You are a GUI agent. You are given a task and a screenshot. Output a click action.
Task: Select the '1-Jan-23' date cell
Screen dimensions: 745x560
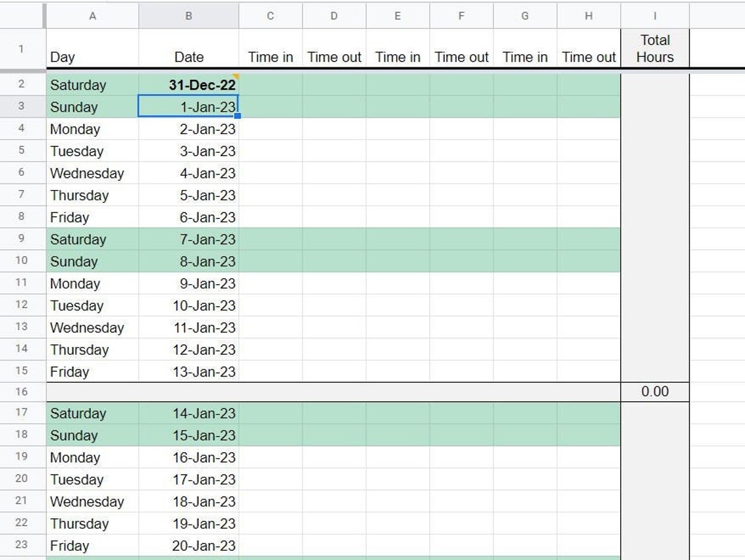pyautogui.click(x=189, y=106)
